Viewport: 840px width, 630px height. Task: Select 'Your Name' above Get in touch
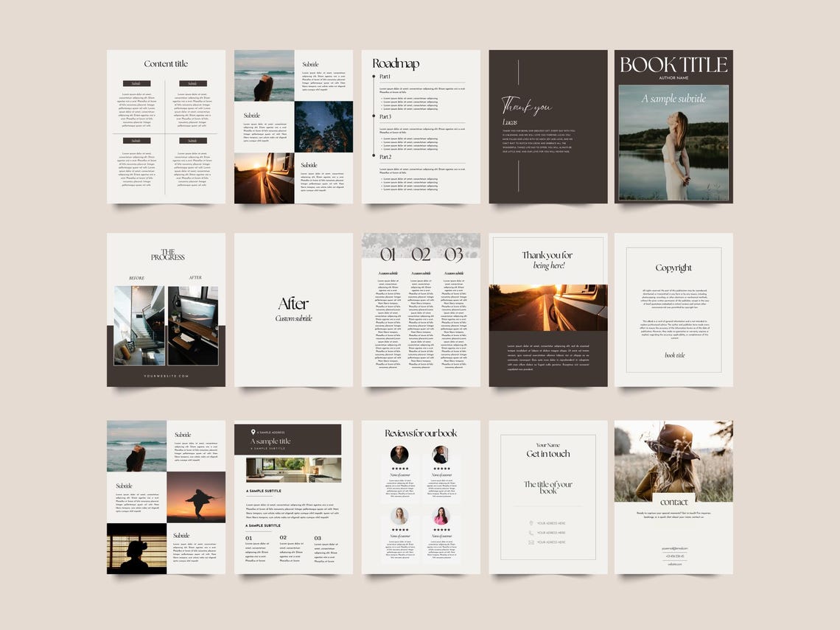(548, 444)
